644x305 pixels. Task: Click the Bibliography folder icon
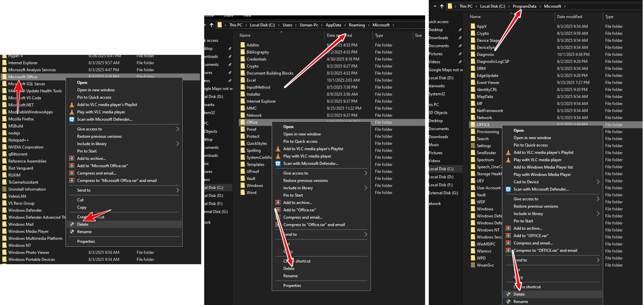243,52
